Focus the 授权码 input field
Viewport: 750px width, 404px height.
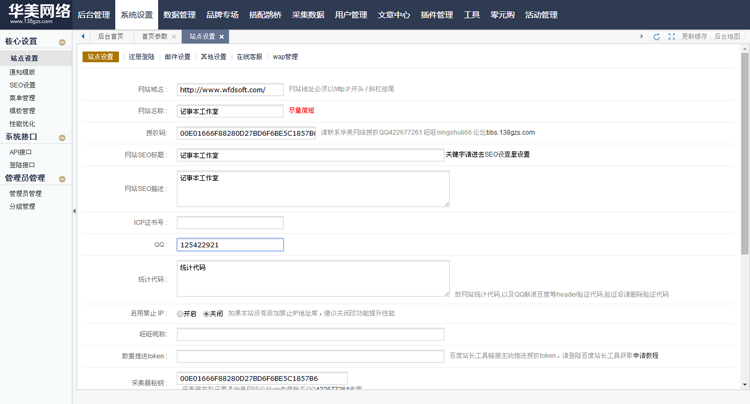pyautogui.click(x=246, y=133)
